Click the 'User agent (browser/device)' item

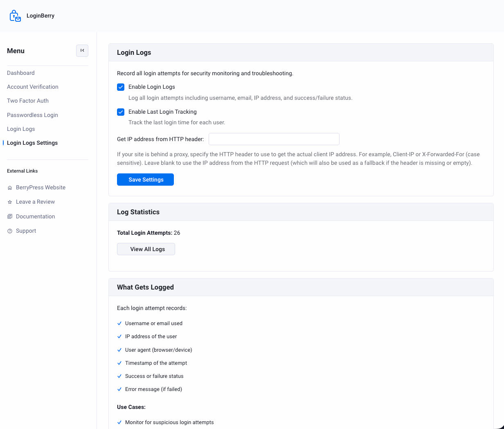(x=159, y=350)
